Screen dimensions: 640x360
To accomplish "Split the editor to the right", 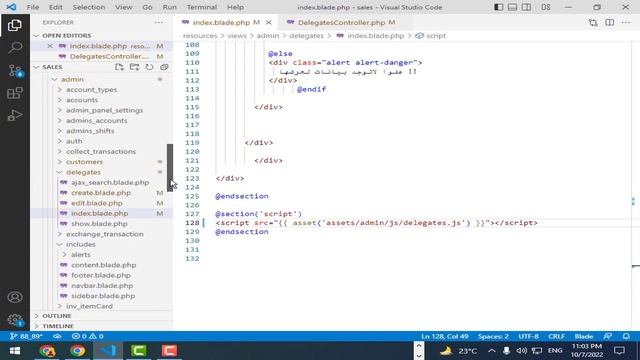I will (609, 23).
